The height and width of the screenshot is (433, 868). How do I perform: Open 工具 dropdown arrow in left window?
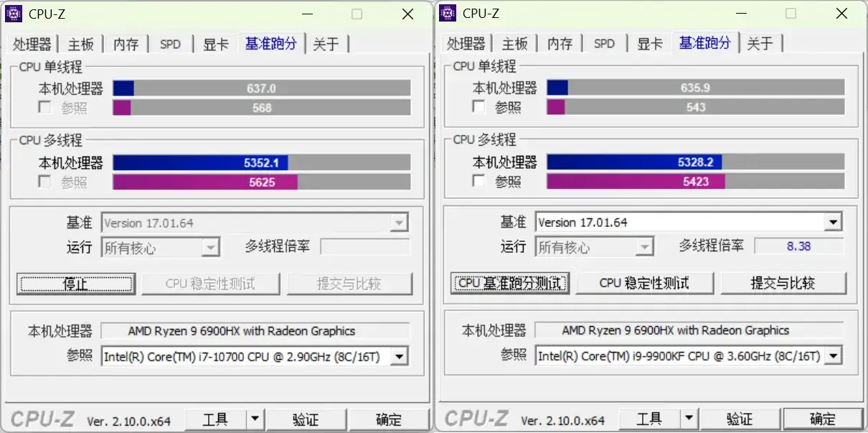coord(255,419)
